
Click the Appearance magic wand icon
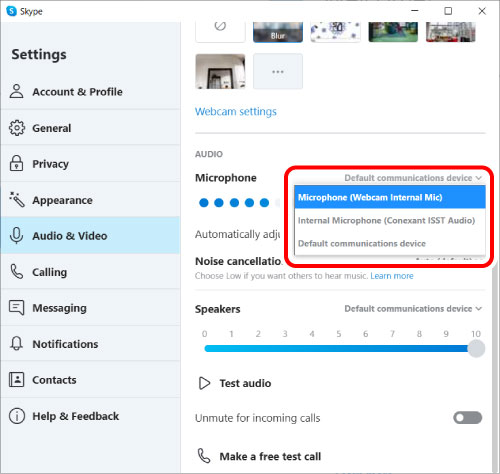[x=17, y=199]
